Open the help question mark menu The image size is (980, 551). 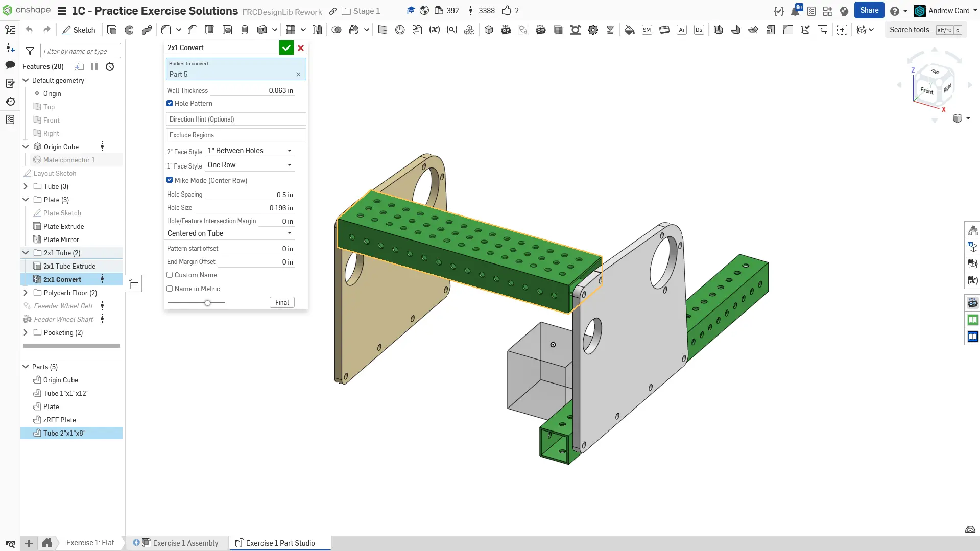pos(895,11)
